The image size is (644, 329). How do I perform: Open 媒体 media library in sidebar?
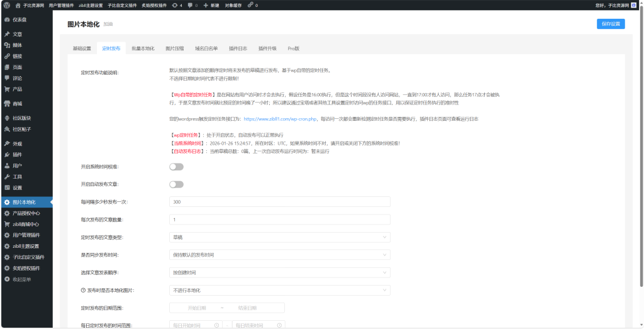(x=18, y=45)
